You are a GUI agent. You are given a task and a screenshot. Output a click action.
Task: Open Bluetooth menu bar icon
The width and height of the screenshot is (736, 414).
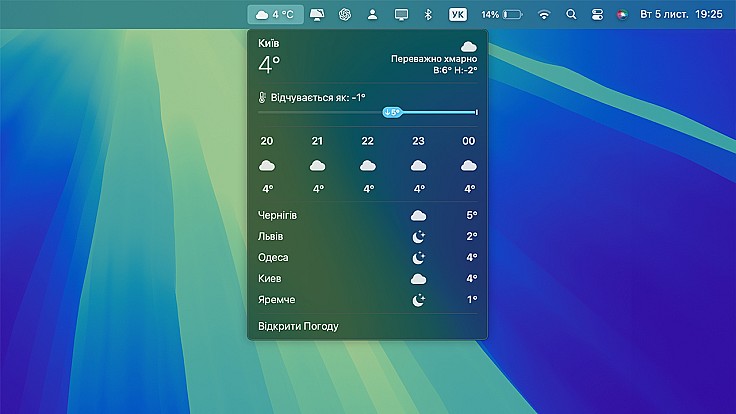(428, 15)
